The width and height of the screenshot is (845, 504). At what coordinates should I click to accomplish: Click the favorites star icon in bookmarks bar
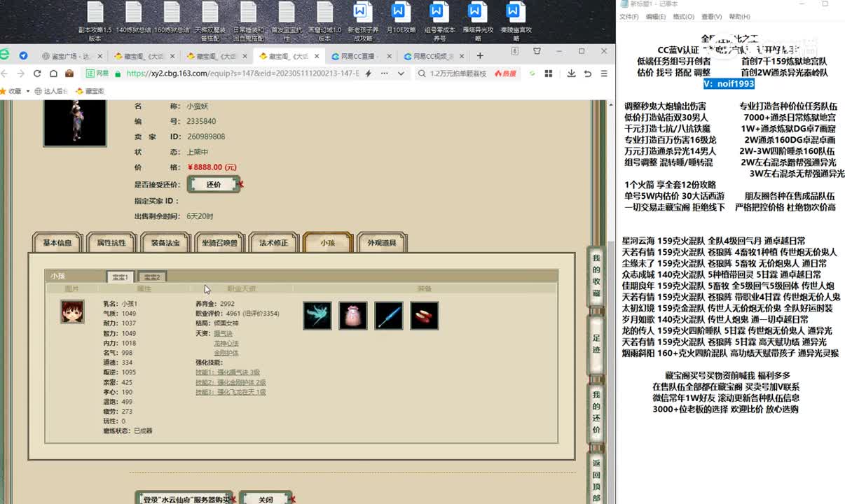(x=4, y=91)
